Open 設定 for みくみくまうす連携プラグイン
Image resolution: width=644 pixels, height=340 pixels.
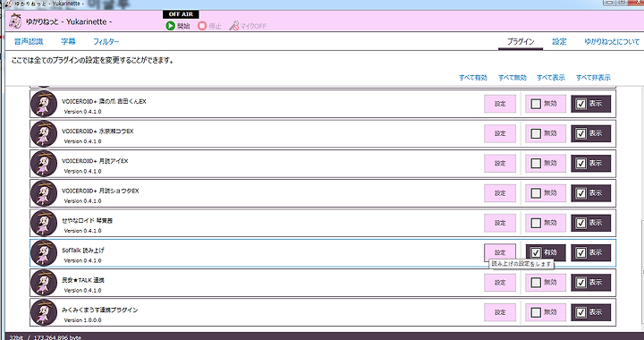click(500, 312)
